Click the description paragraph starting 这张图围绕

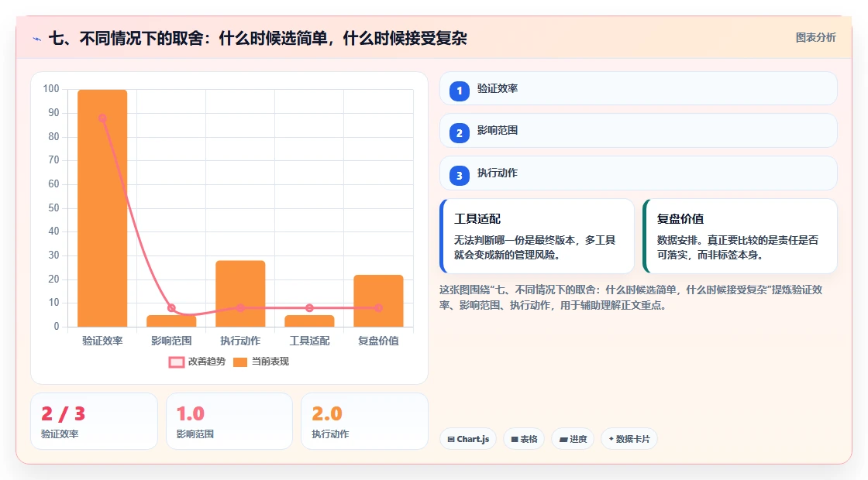coord(631,297)
